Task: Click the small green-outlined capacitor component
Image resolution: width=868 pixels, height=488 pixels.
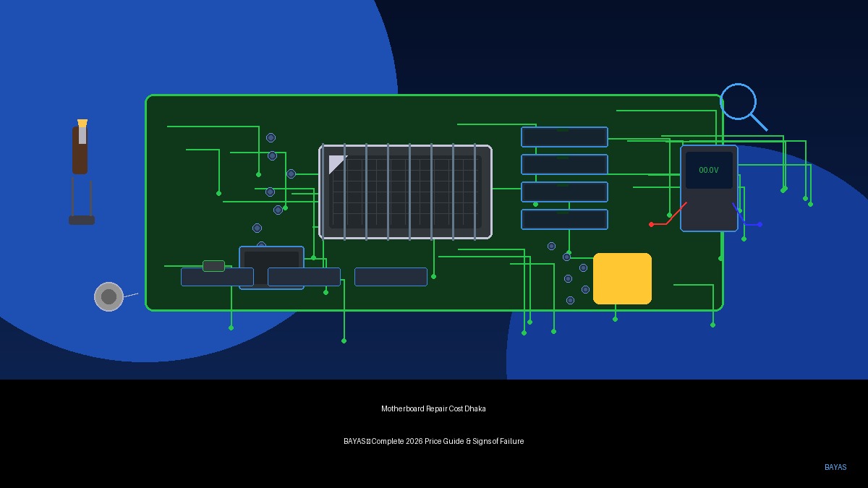Action: 213,266
